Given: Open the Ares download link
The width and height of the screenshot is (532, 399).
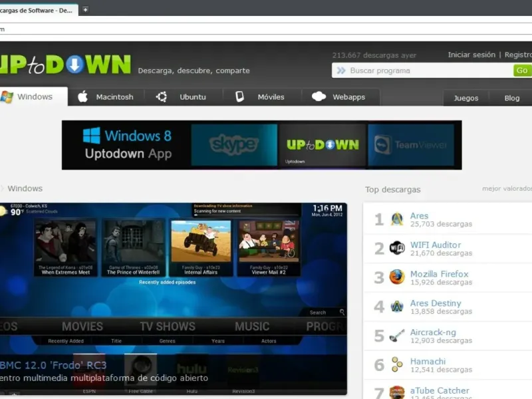Looking at the screenshot, I should tap(419, 215).
